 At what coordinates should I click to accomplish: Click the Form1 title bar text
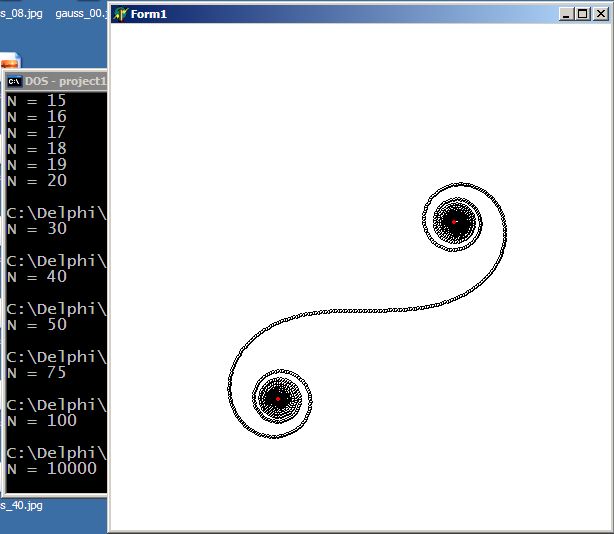149,14
